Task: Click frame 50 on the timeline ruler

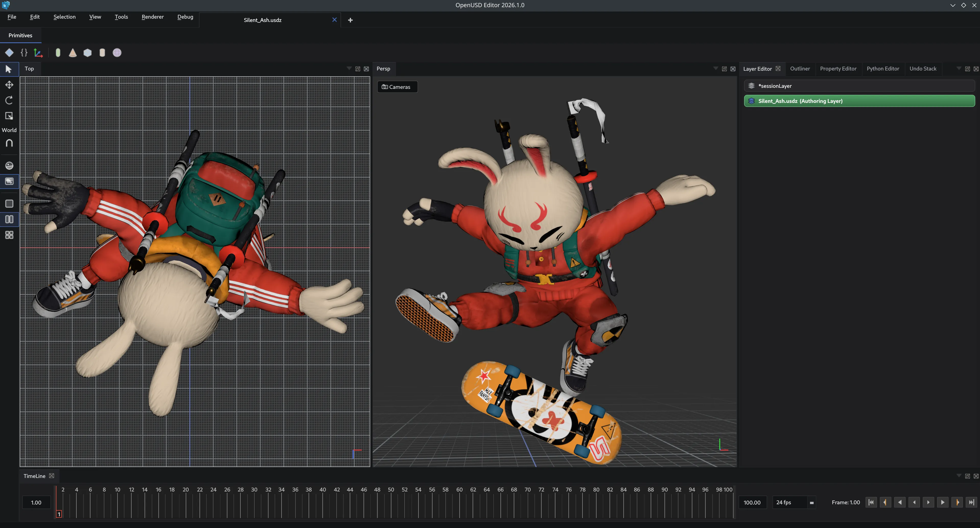Action: coord(391,490)
